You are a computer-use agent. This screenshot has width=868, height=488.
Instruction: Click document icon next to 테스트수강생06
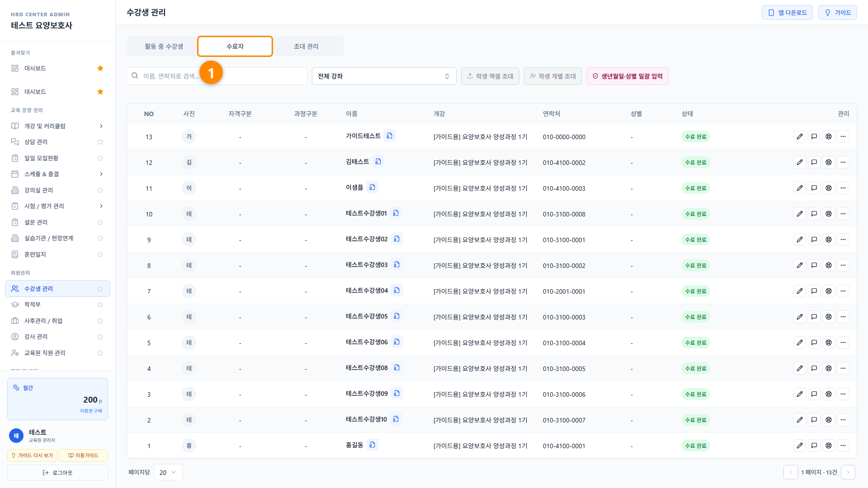click(x=396, y=342)
